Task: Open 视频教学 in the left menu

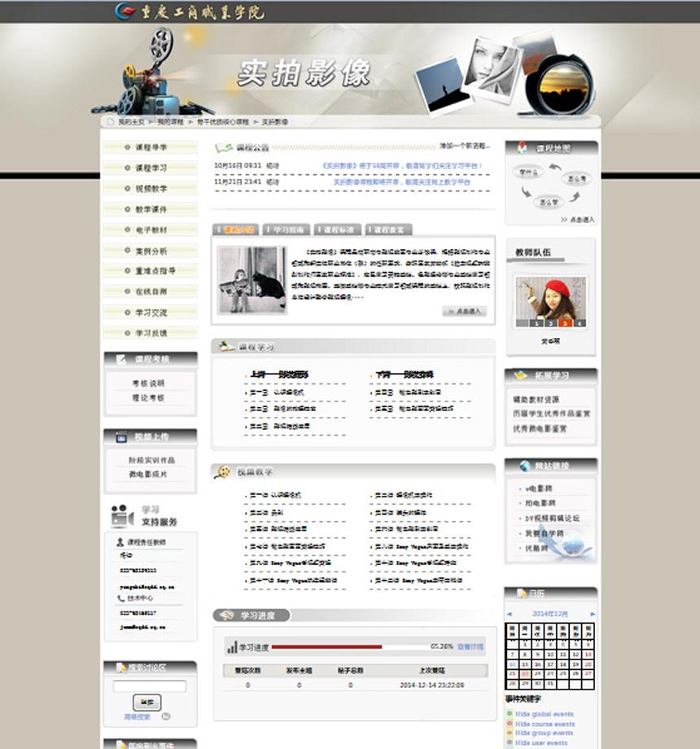Action: click(151, 189)
